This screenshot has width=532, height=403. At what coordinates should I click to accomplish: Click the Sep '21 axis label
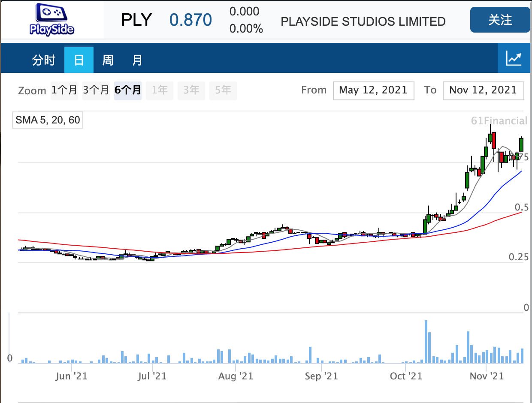click(321, 376)
